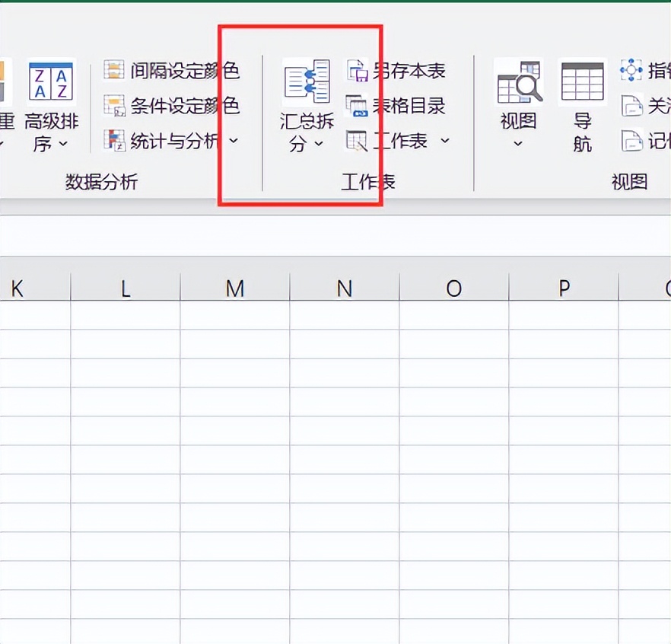Click the first cell under column O
The width and height of the screenshot is (671, 644).
(454, 315)
